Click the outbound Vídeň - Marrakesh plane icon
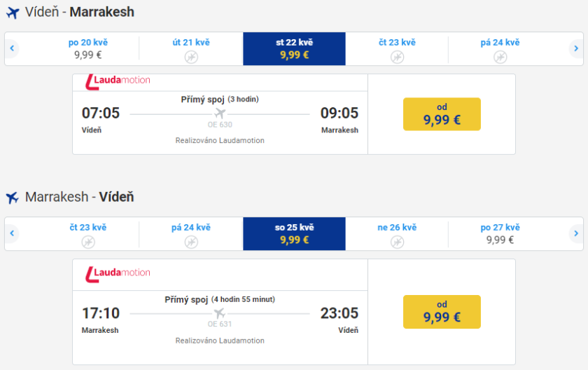 click(12, 13)
